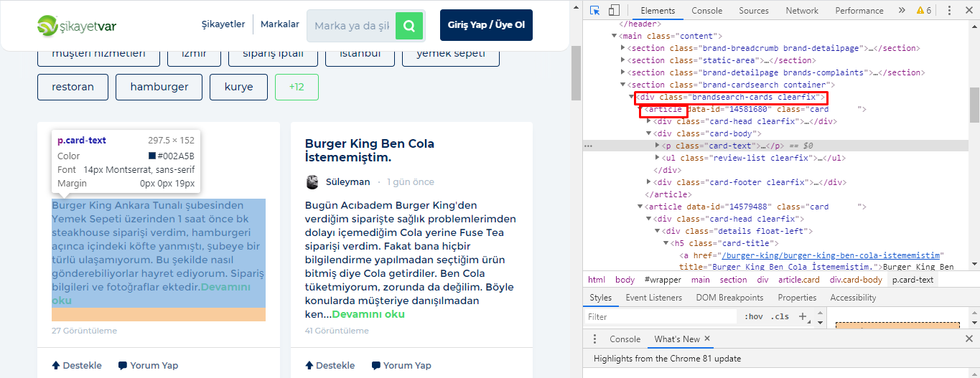Screen dimensions: 980x378
Task: Expand the card-footer clearfix div node
Action: click(x=649, y=182)
